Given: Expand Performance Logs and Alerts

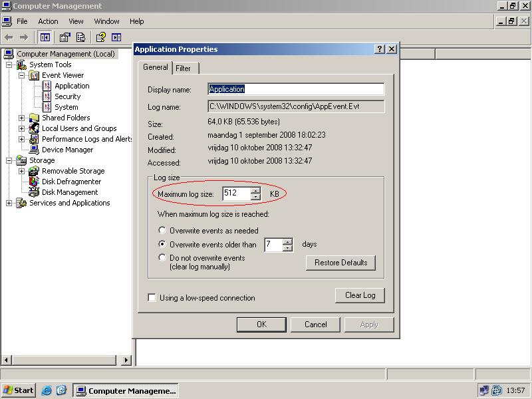Looking at the screenshot, I should [21, 138].
